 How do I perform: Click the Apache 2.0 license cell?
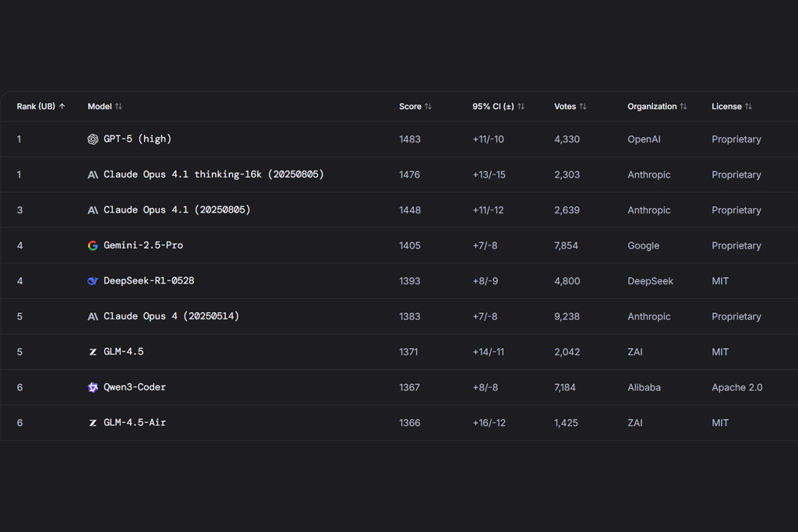[737, 388]
